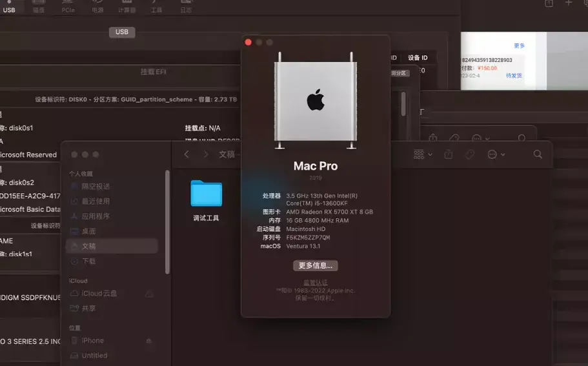Open 桌面 in the Finder sidebar
The height and width of the screenshot is (366, 588).
[x=112, y=231]
